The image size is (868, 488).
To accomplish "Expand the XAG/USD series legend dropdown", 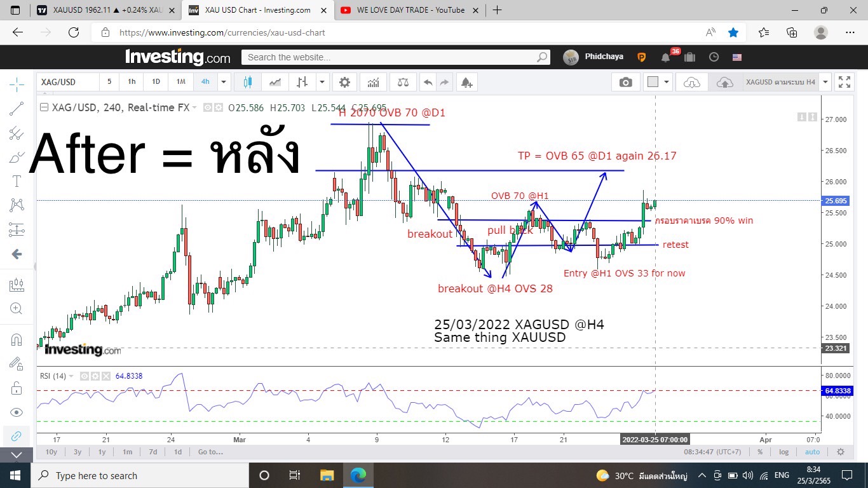I will pos(194,108).
